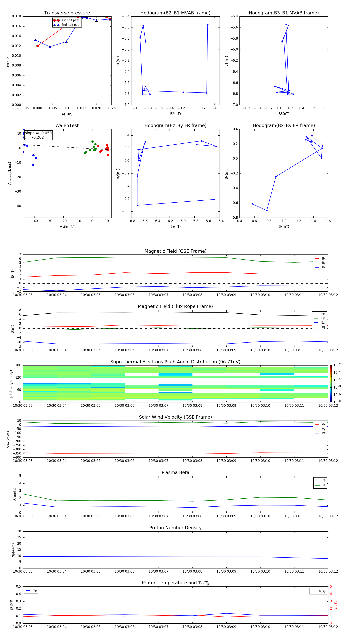
Task: Click 'Tp(10^6K)' y-axis label
Action: click(11, 605)
